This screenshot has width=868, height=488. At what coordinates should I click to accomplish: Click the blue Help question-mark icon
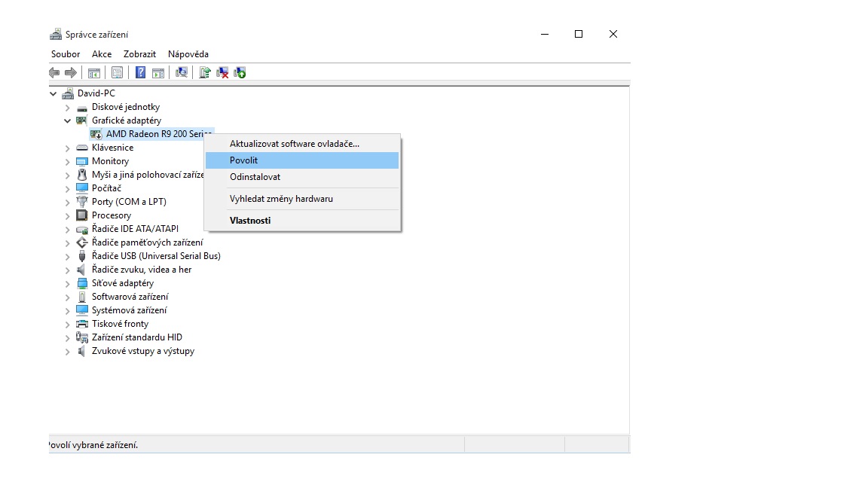coord(141,72)
